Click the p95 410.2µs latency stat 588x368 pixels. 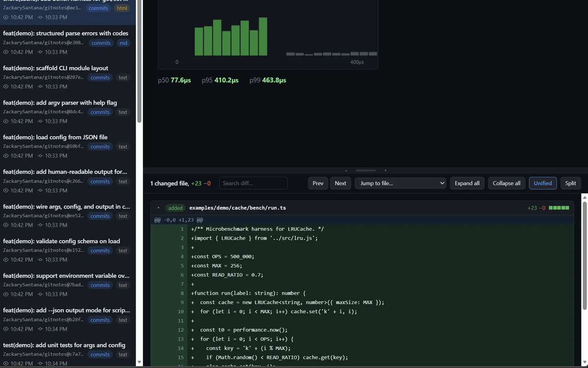(220, 80)
